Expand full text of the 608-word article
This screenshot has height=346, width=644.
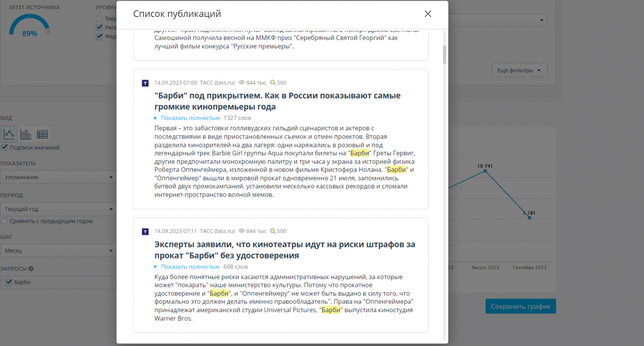click(190, 267)
